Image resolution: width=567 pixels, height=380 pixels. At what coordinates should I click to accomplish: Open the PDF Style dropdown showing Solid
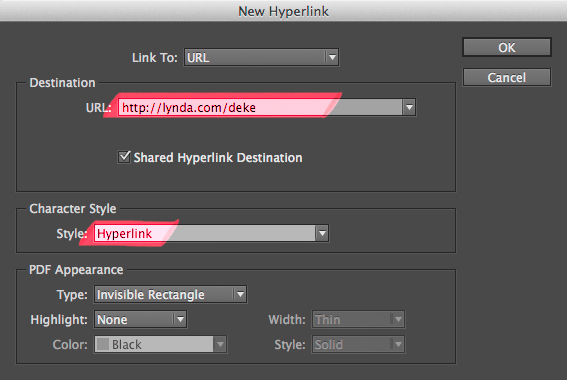coord(358,344)
